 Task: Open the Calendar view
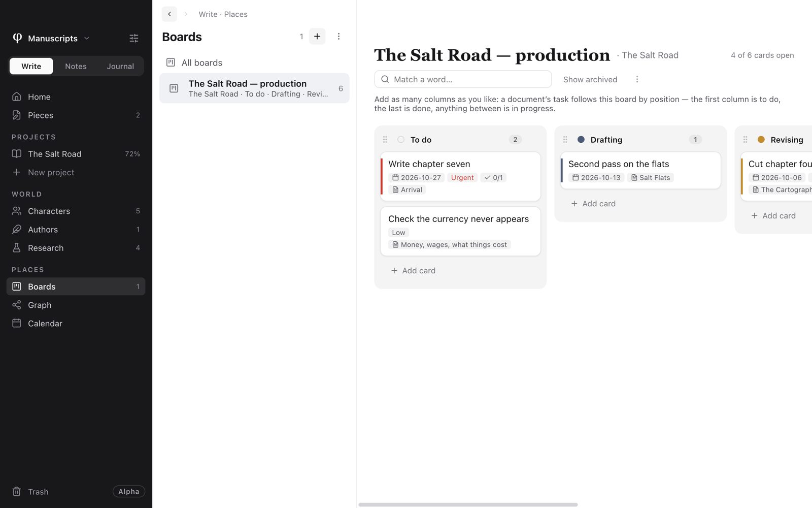(76, 324)
